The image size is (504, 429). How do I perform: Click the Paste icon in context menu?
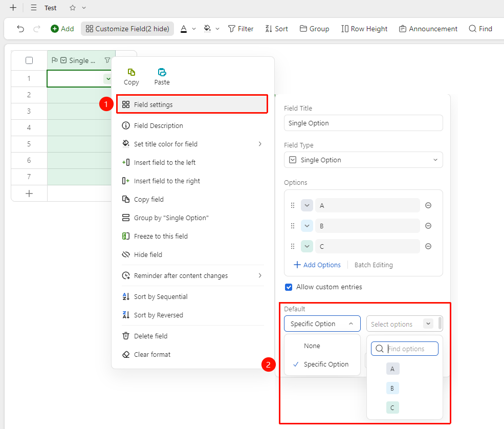(162, 72)
